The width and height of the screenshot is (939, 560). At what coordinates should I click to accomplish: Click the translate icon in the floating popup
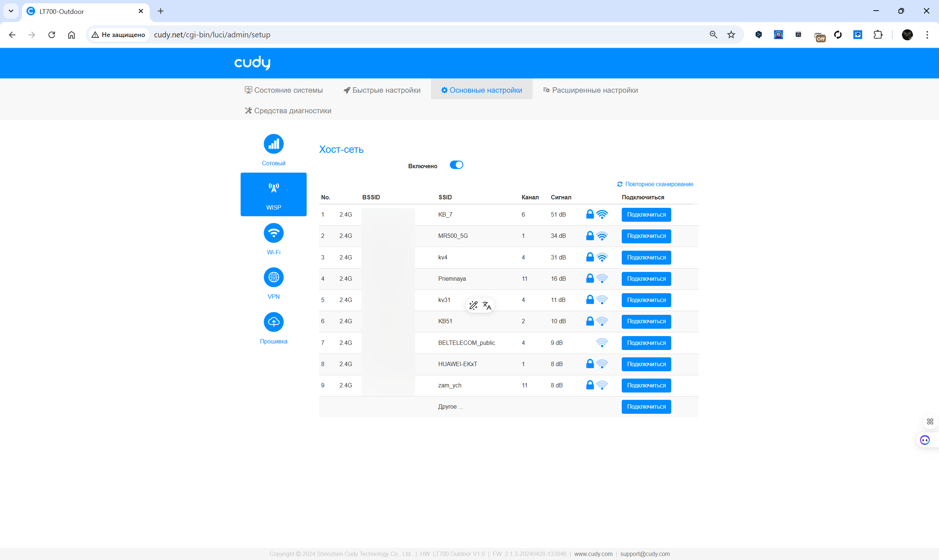pyautogui.click(x=487, y=305)
